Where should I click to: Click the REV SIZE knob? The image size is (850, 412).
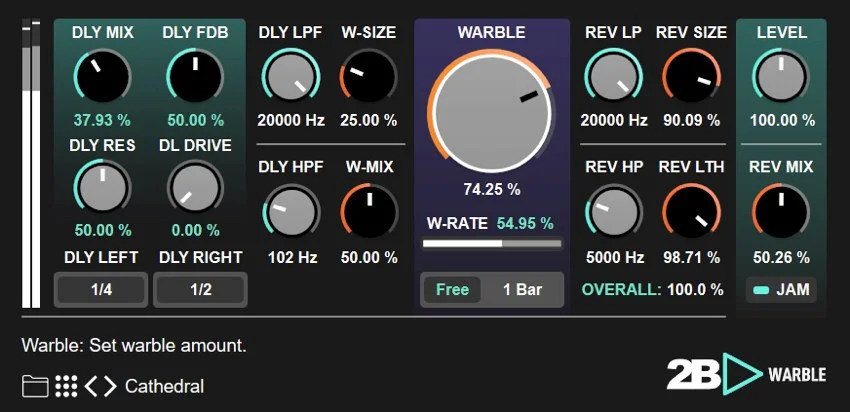coord(692,76)
